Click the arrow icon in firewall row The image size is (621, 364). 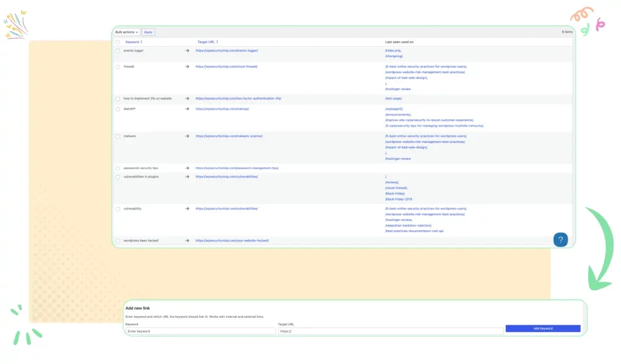coord(187,67)
